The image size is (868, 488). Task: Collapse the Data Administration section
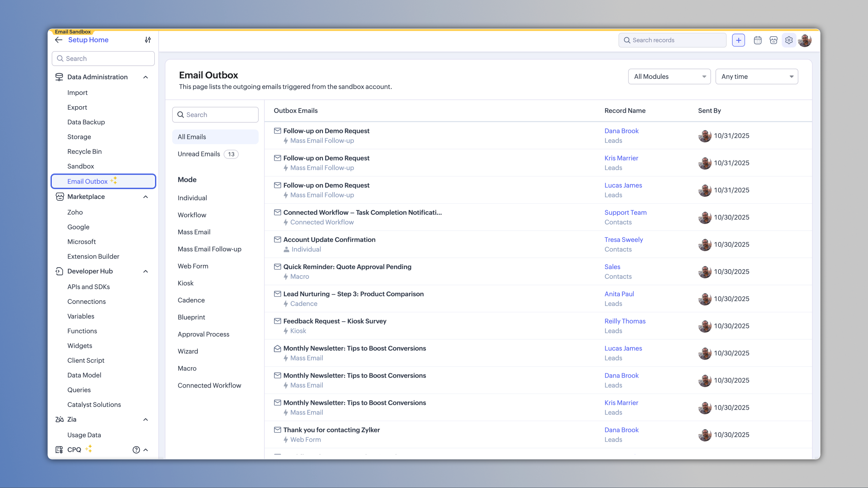click(x=145, y=77)
